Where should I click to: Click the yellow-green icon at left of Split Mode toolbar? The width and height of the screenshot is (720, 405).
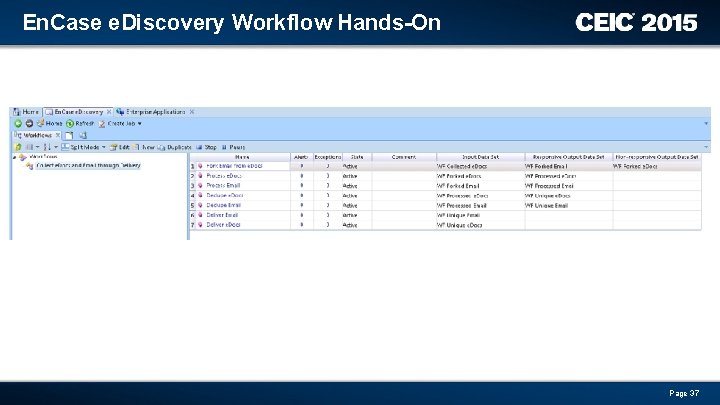click(x=18, y=147)
